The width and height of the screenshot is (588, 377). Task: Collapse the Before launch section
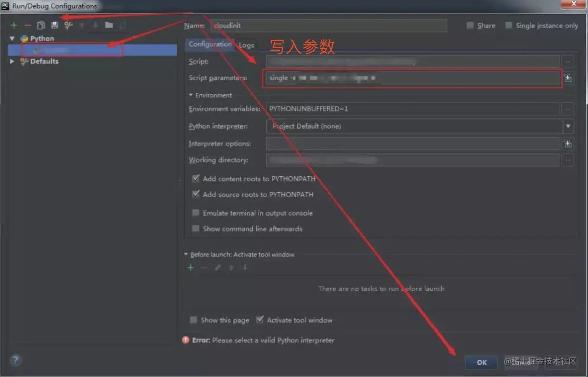pos(186,255)
